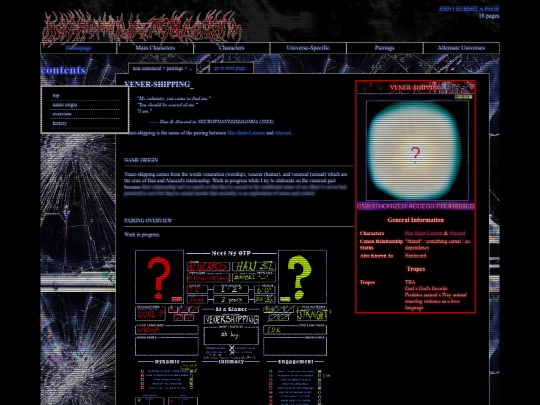Open the Characters nav tab
540x405 pixels.
231,48
